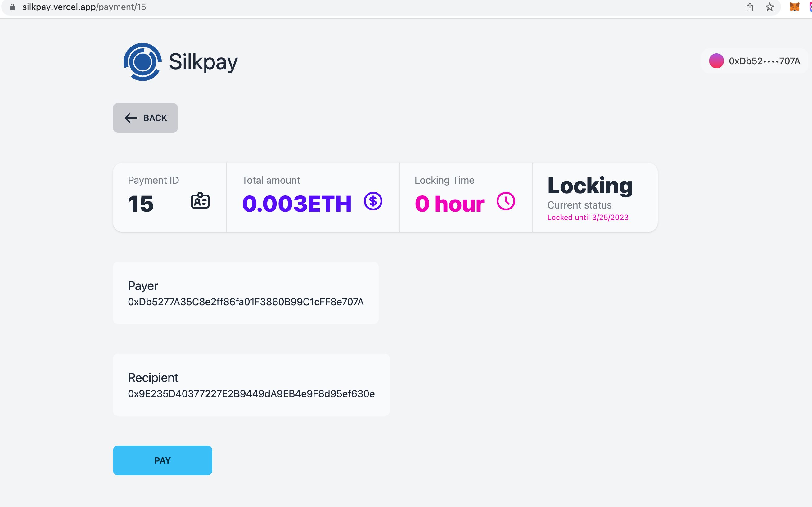Click the connected wallet address 0xDb52••••707A

click(x=755, y=61)
